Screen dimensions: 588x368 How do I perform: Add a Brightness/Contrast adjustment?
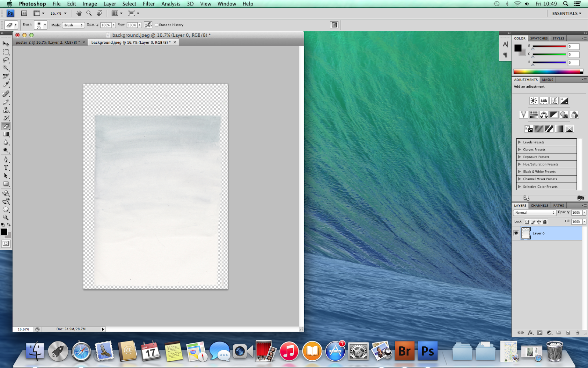click(534, 100)
